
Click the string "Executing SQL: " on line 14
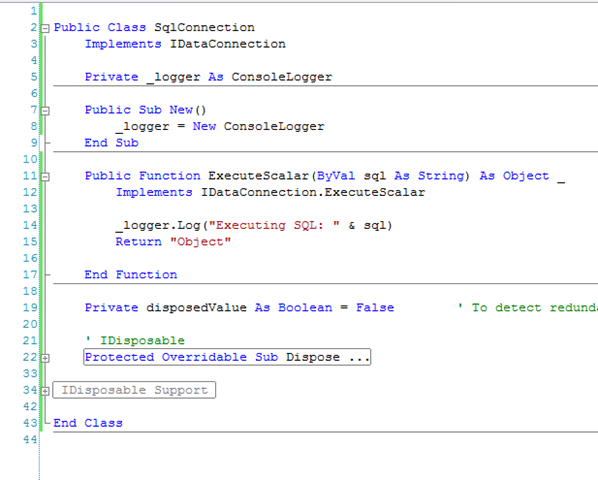coord(274,225)
